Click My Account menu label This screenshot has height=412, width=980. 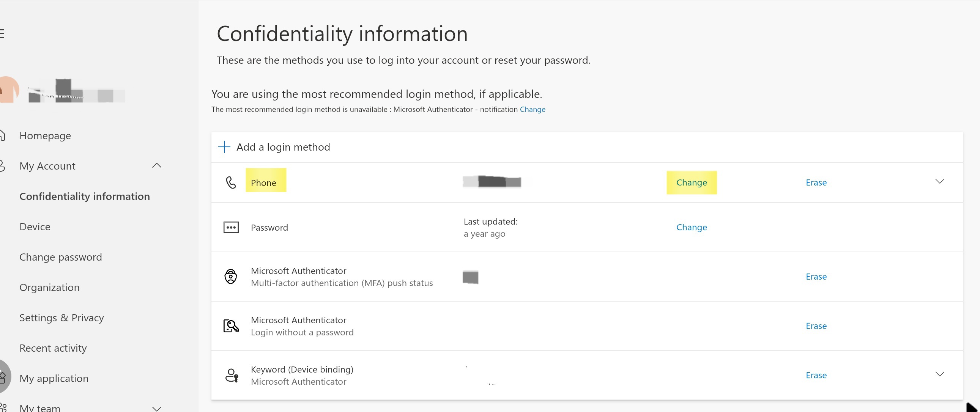(47, 166)
